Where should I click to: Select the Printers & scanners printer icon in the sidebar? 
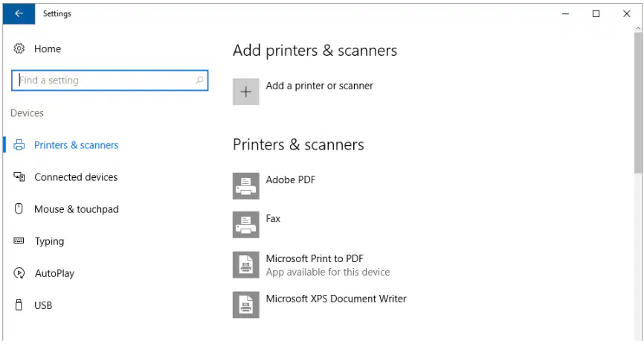click(19, 144)
